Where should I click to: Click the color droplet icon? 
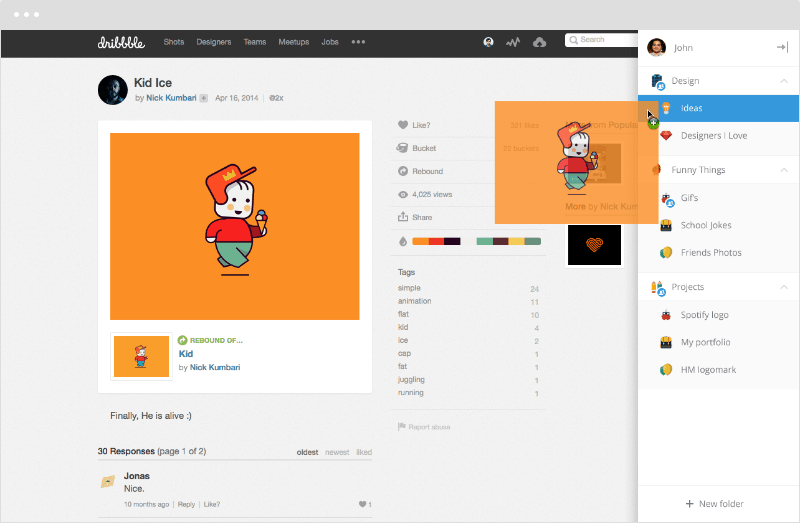click(403, 241)
